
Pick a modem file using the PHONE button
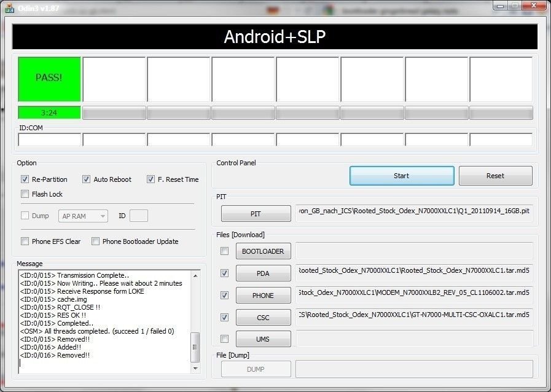263,296
